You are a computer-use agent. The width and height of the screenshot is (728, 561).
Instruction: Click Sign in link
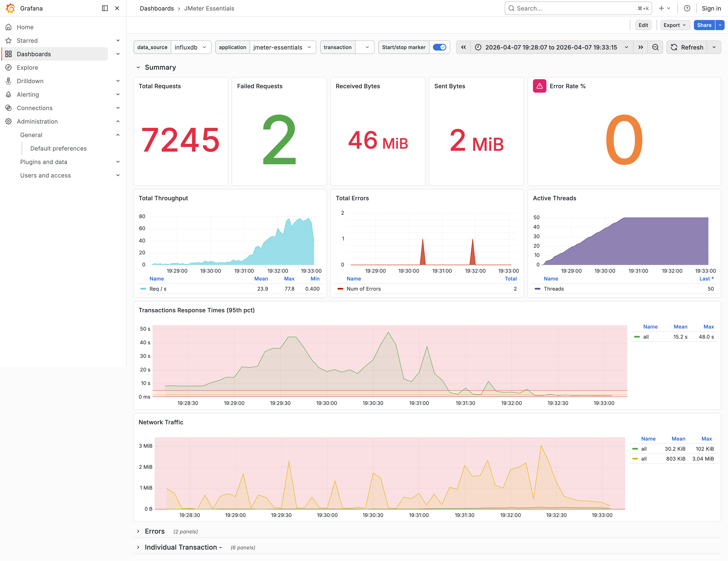[711, 8]
